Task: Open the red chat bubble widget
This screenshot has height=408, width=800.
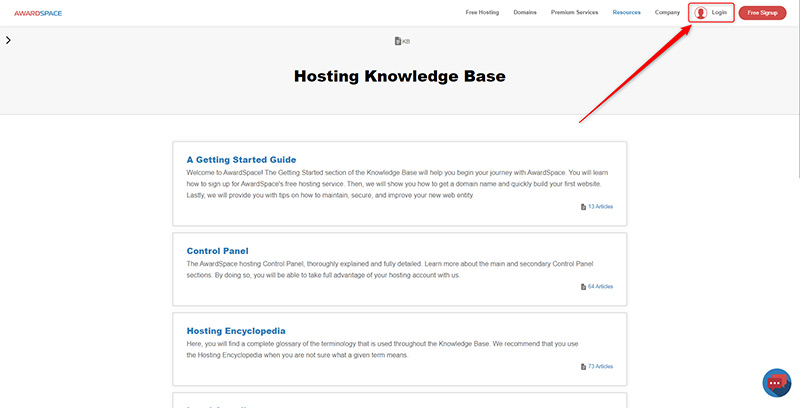Action: click(776, 383)
